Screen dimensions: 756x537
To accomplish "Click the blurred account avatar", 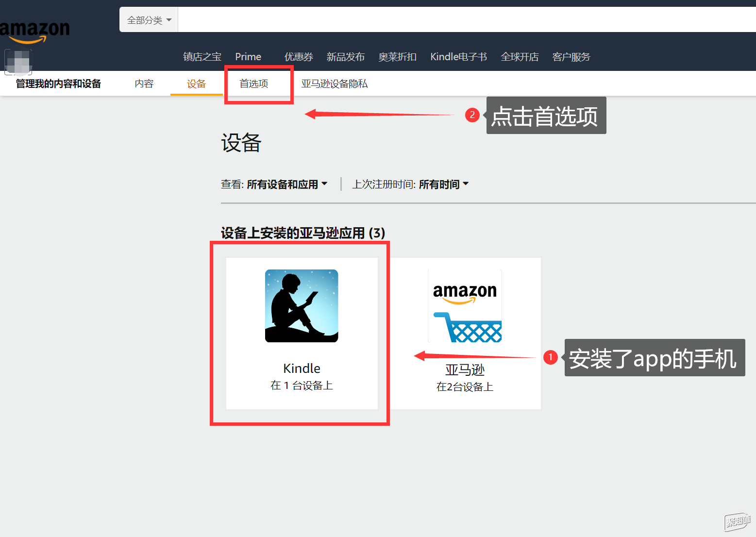I will [18, 62].
